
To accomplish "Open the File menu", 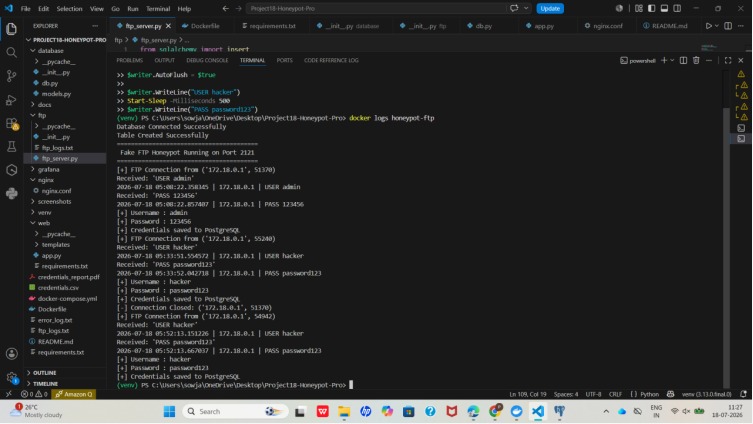I will point(25,9).
